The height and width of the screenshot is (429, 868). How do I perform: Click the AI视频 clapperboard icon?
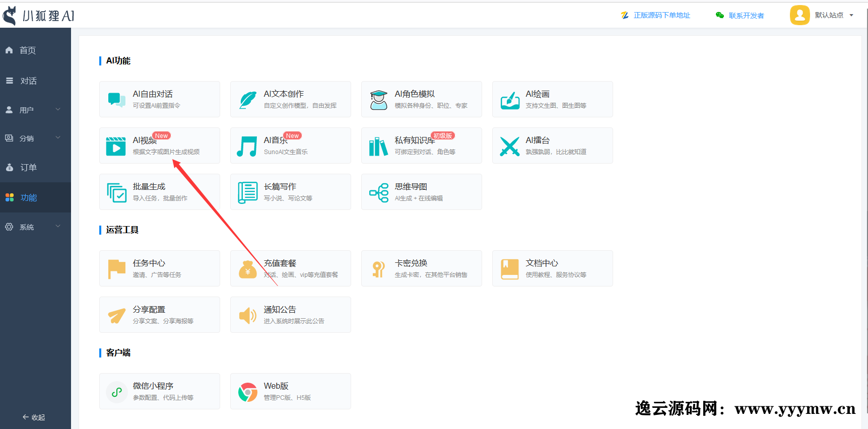click(x=116, y=146)
